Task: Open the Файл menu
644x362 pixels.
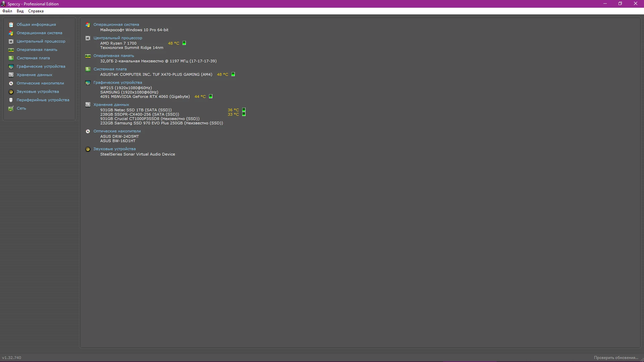Action: 7,11
